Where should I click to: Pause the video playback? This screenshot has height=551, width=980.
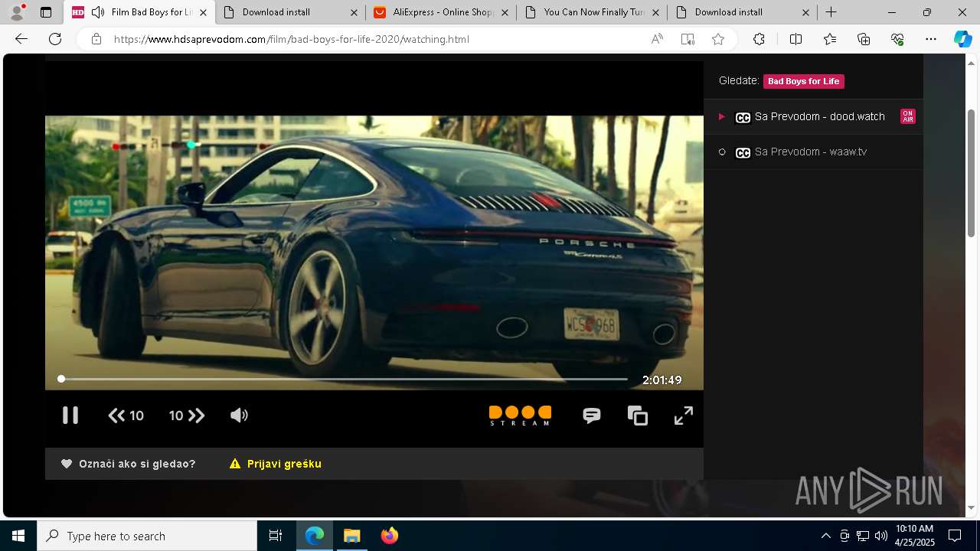coord(70,416)
